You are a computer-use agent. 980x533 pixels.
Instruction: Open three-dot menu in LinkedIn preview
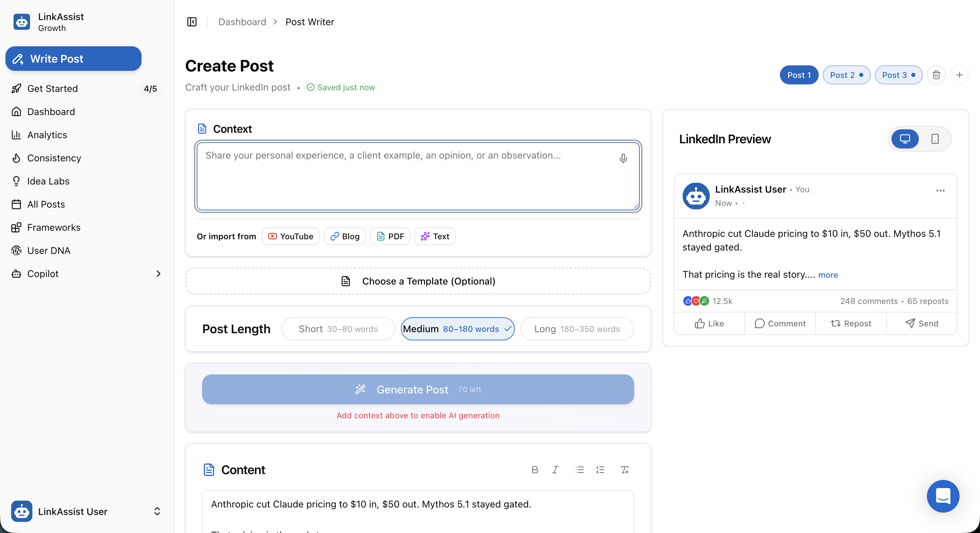tap(940, 191)
